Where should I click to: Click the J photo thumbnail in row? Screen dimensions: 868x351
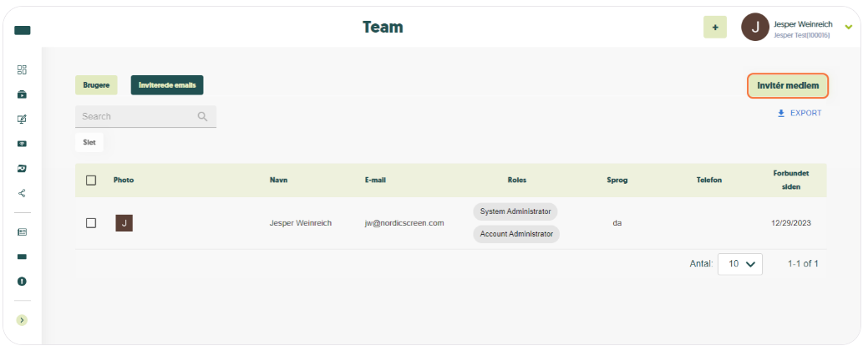click(124, 223)
